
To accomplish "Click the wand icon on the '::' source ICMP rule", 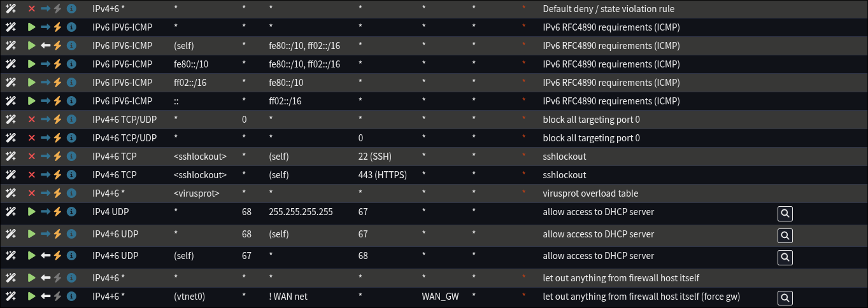I will [x=10, y=101].
